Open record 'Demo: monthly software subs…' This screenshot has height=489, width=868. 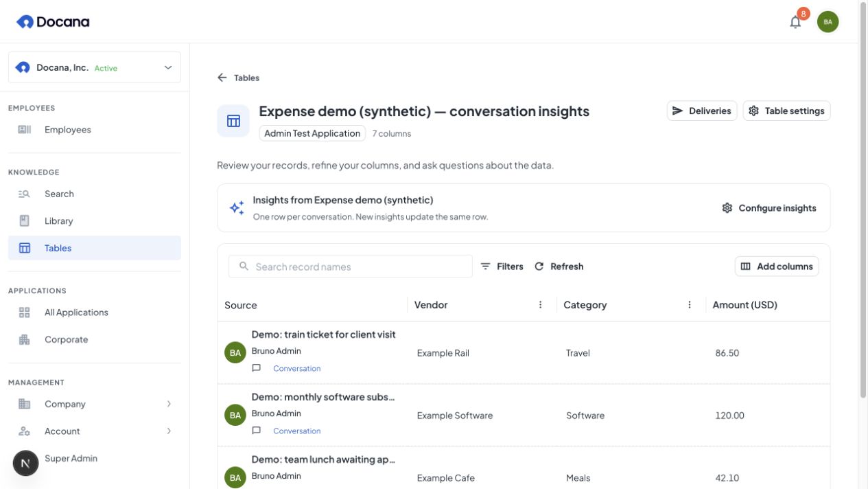coord(323,397)
